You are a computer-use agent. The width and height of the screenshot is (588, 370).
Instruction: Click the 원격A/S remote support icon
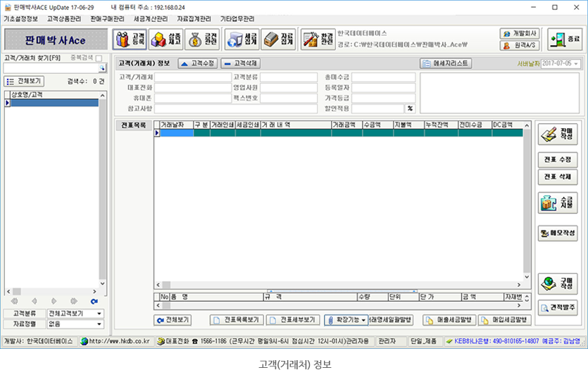pos(520,46)
